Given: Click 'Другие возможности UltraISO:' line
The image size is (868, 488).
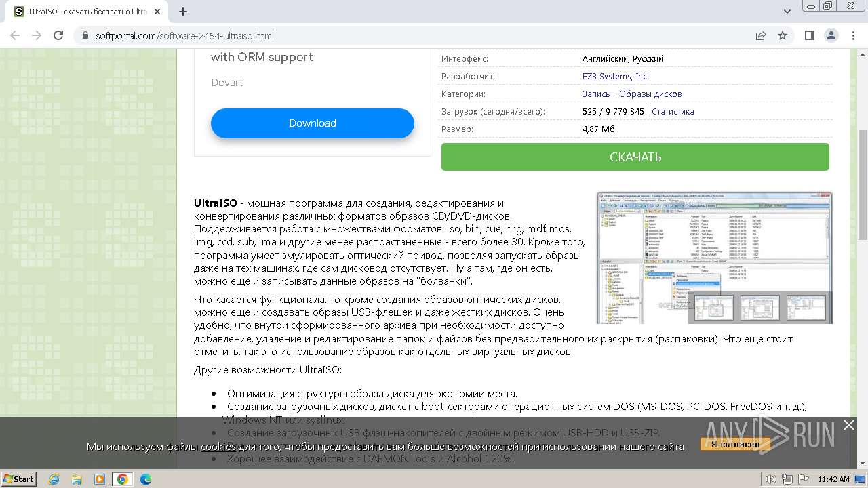Looking at the screenshot, I should (x=268, y=370).
